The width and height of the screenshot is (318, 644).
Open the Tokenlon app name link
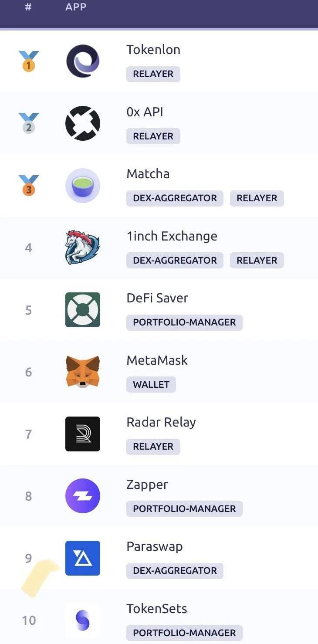(153, 50)
